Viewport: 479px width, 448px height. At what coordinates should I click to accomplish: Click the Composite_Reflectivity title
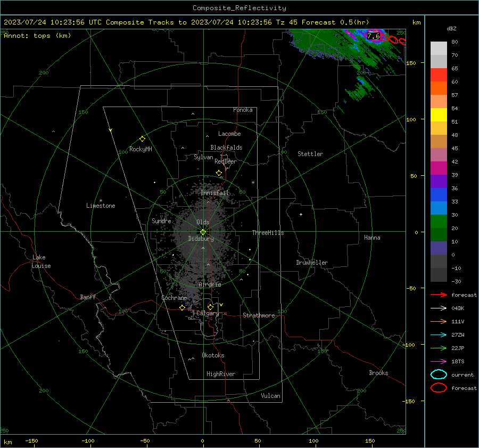point(240,8)
